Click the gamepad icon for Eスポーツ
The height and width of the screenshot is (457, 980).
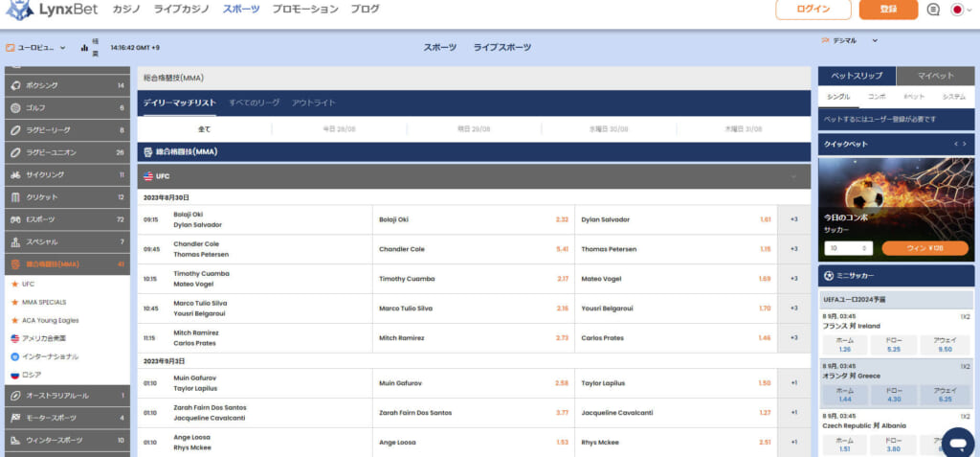tap(16, 219)
